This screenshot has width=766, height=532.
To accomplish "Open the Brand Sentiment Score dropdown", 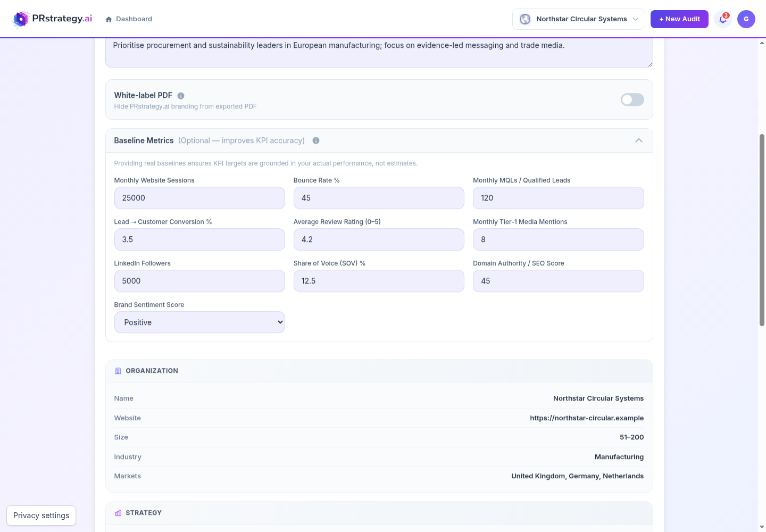I will click(199, 322).
